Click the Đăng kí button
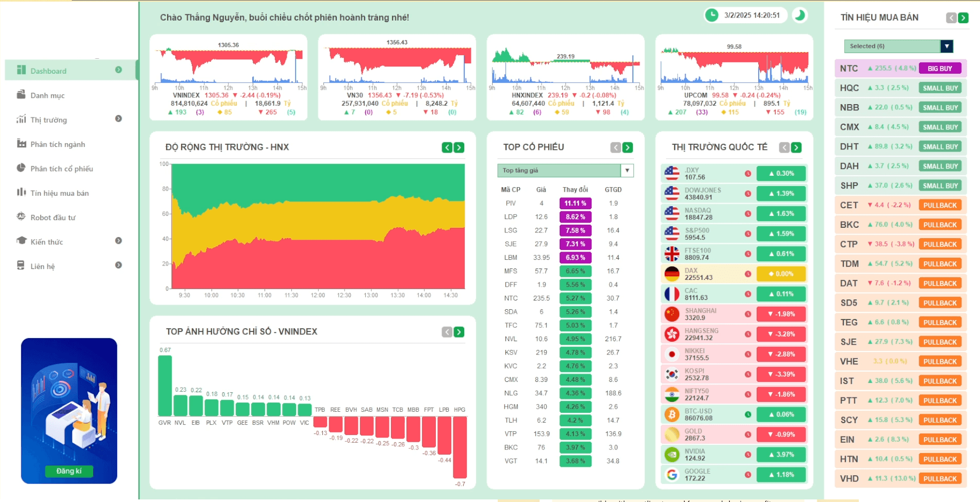 (x=69, y=471)
